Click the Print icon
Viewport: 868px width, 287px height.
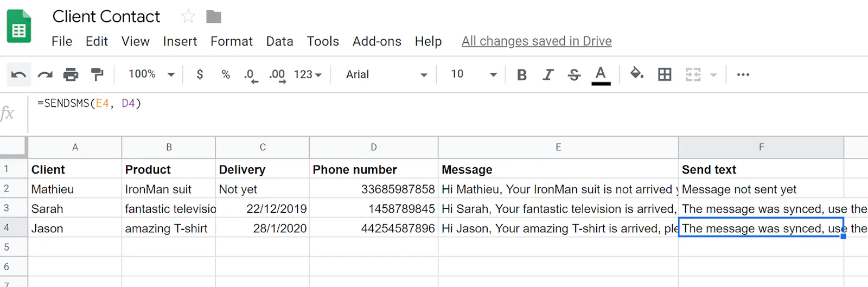click(x=71, y=74)
